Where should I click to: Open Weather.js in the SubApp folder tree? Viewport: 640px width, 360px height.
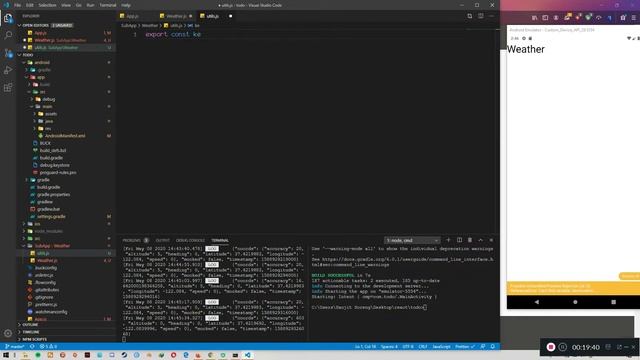(x=47, y=260)
